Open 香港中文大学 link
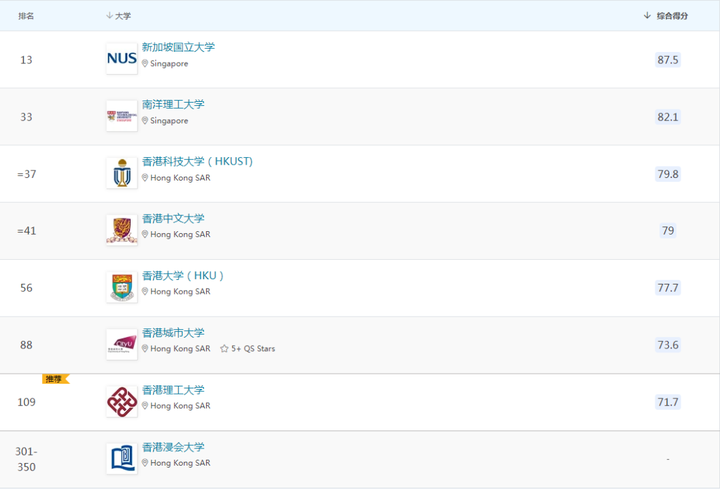The image size is (720, 489). pyautogui.click(x=173, y=218)
